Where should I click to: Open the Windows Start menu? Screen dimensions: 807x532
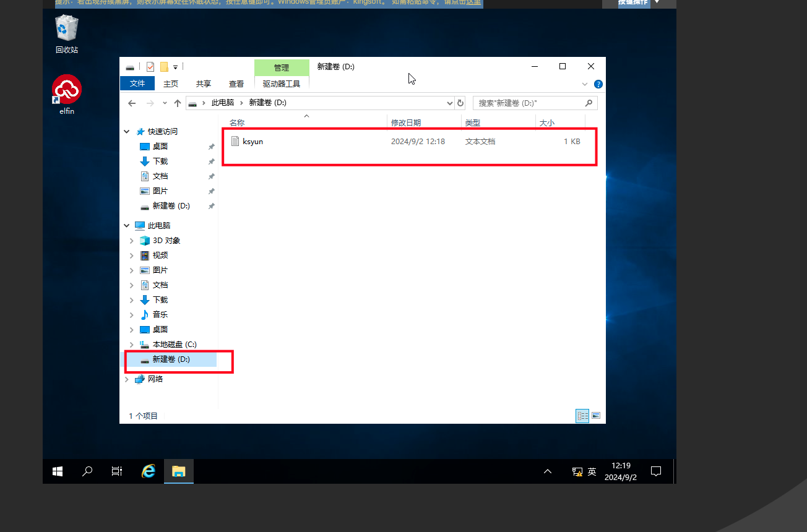click(58, 471)
